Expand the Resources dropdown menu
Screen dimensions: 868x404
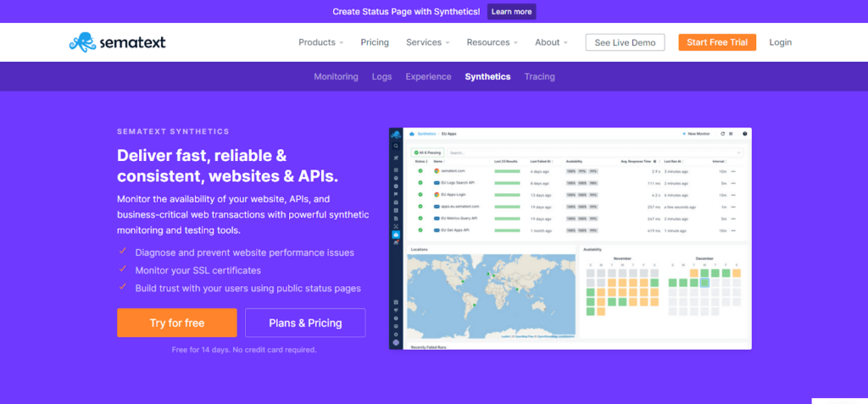[492, 42]
